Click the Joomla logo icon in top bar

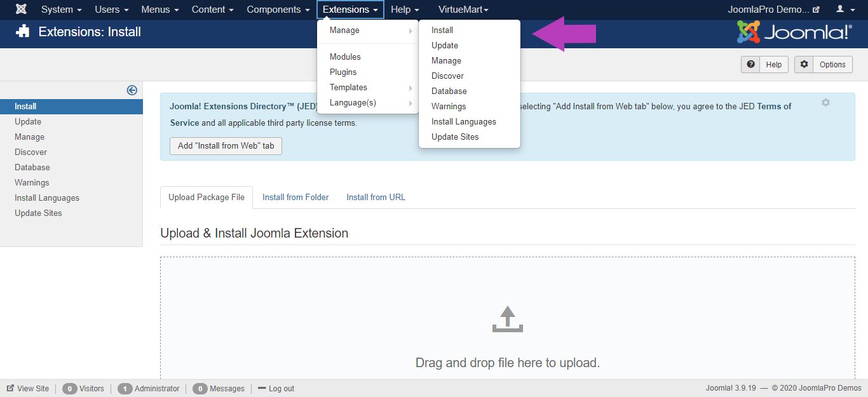[x=21, y=10]
